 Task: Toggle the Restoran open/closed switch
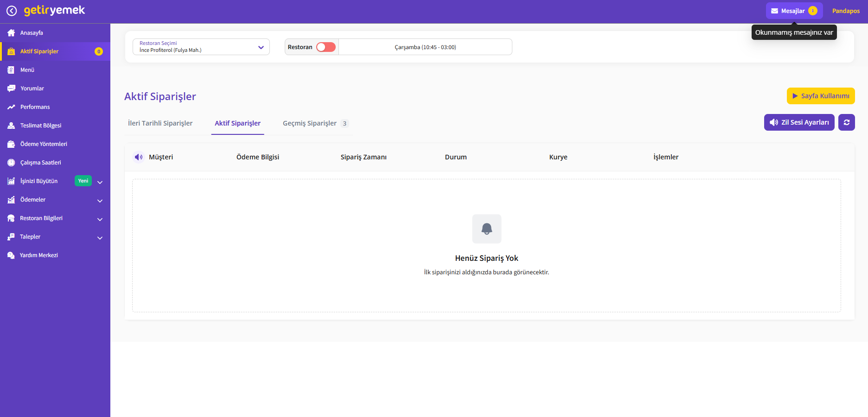tap(325, 47)
